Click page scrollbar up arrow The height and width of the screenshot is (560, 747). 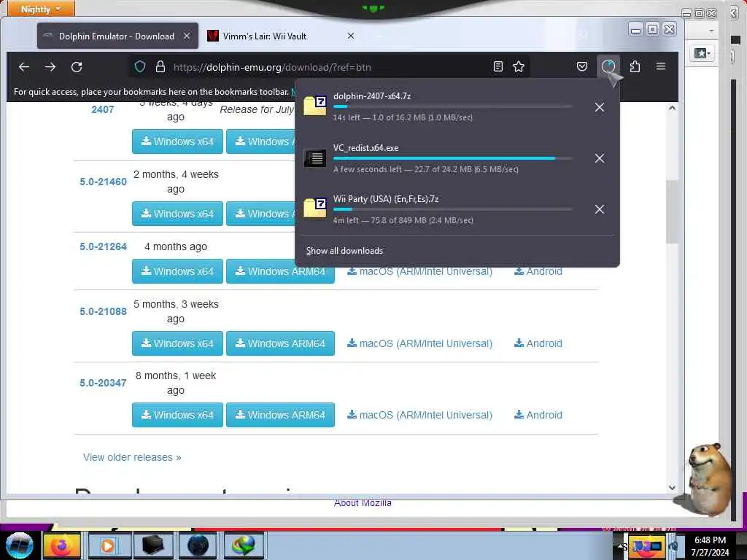pos(672,108)
